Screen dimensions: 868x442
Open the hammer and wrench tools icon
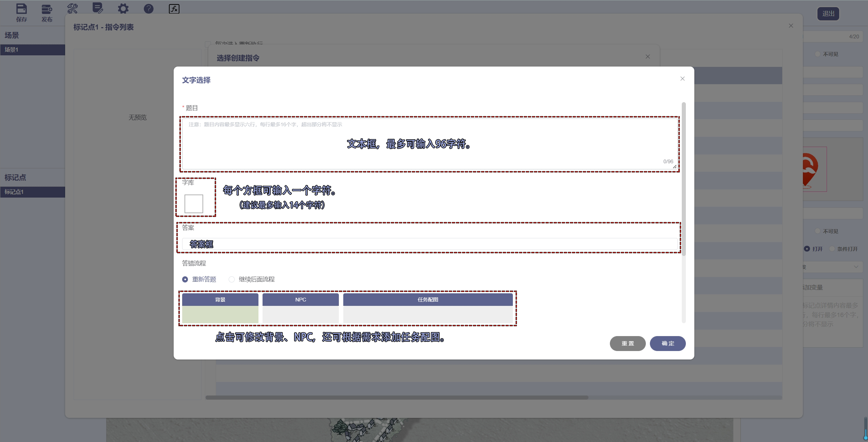pyautogui.click(x=72, y=8)
